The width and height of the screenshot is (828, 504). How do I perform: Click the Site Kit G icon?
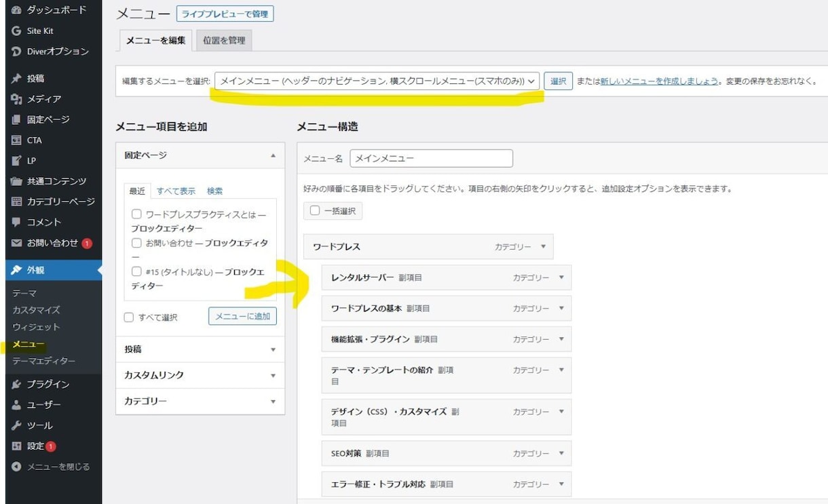tap(17, 31)
